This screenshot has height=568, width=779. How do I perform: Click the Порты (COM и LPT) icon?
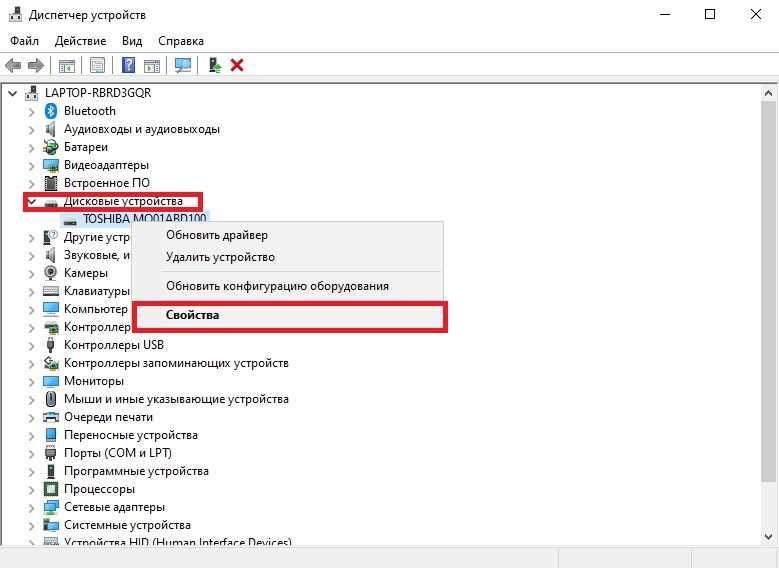(x=51, y=453)
